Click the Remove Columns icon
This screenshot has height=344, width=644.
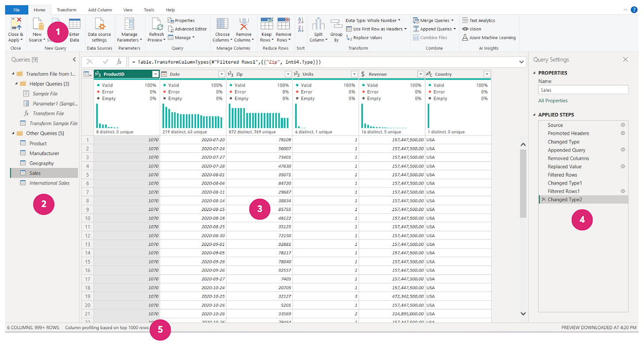click(244, 24)
